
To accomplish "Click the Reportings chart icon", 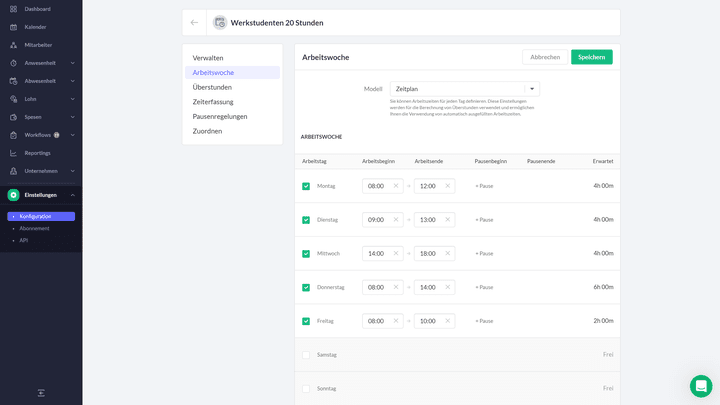I will (x=13, y=153).
